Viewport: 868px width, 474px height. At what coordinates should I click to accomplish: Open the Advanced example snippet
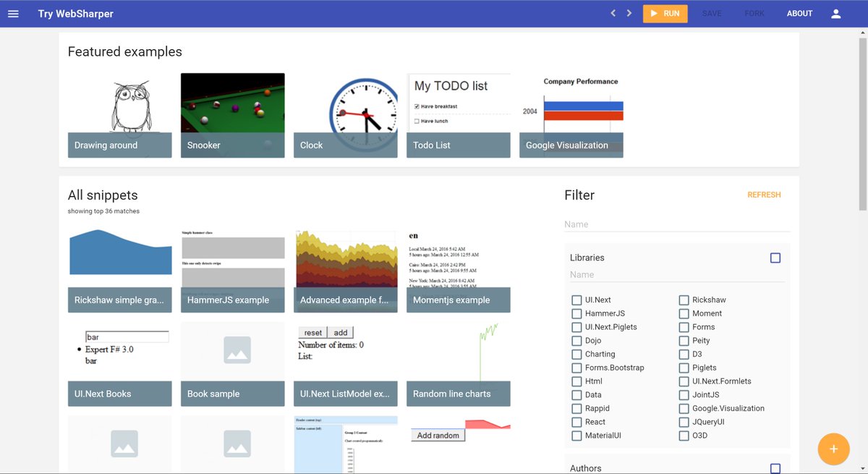(x=346, y=270)
